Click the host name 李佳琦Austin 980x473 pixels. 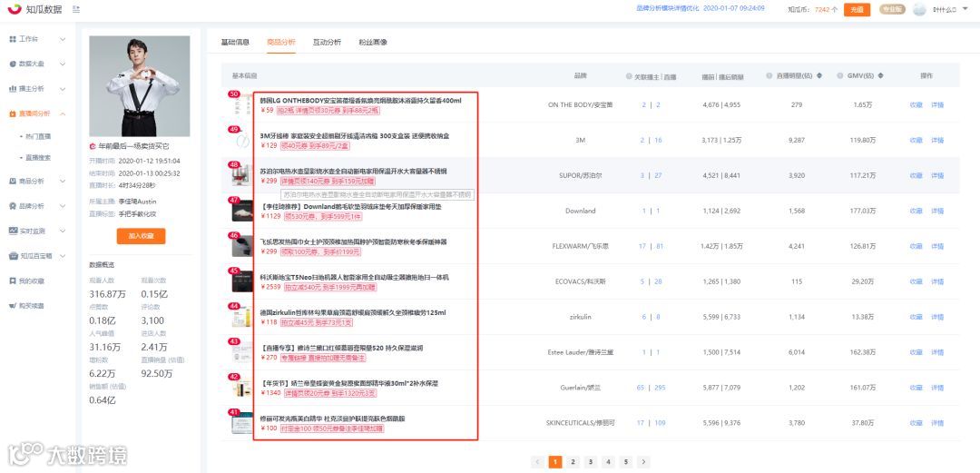coord(138,202)
